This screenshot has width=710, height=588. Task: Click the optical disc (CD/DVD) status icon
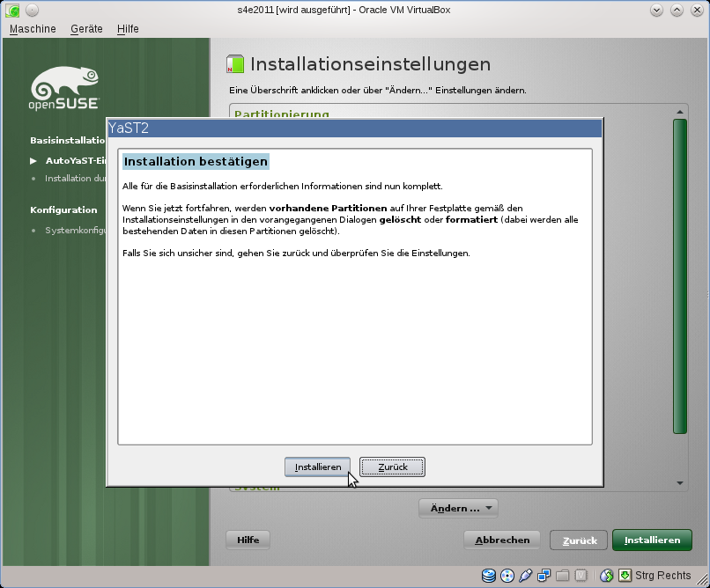(507, 576)
